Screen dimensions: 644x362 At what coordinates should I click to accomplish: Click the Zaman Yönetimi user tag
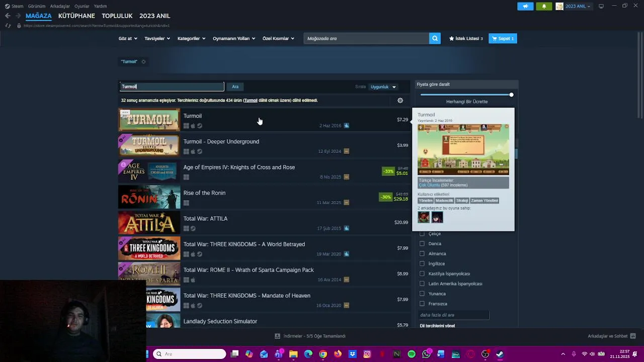coord(485,201)
